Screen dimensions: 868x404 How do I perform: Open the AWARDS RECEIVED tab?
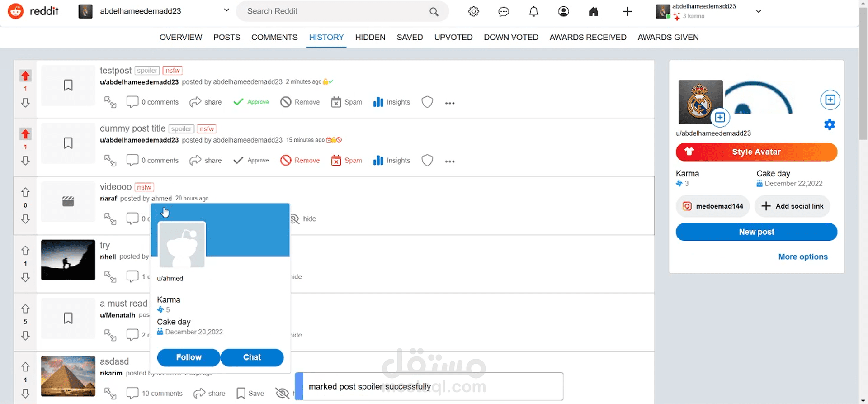[588, 37]
